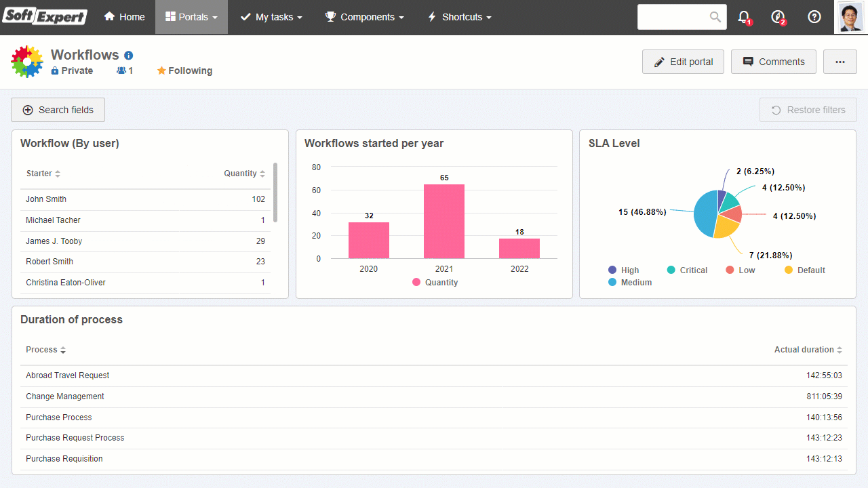The width and height of the screenshot is (868, 488).
Task: Toggle the Quantity legend item
Action: pyautogui.click(x=435, y=283)
